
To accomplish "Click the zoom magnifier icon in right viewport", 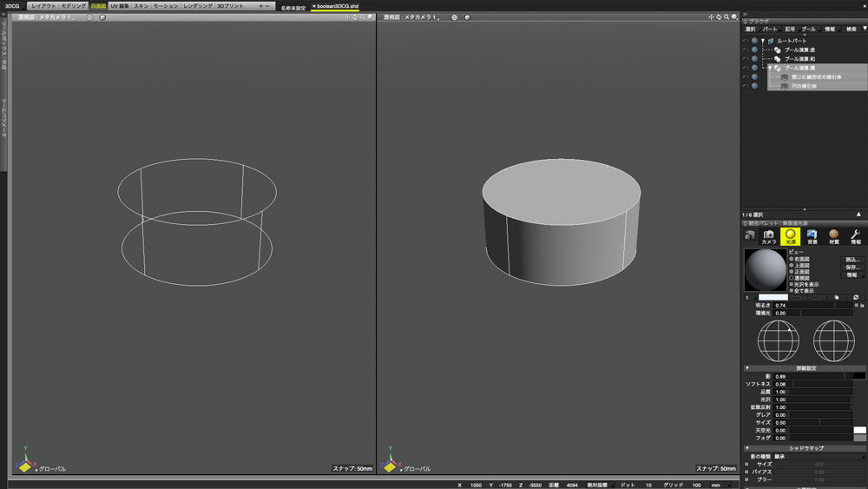I will coord(727,17).
